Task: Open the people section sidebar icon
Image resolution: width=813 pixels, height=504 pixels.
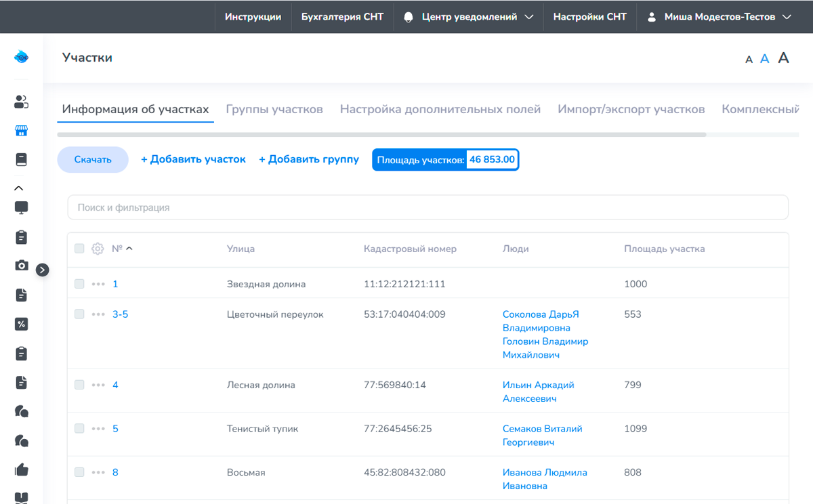Action: click(x=21, y=102)
